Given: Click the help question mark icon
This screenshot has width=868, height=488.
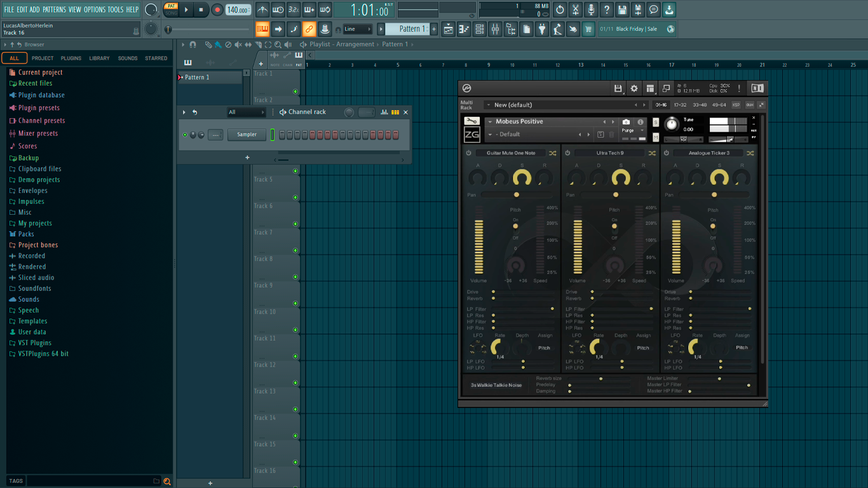Looking at the screenshot, I should pos(607,10).
